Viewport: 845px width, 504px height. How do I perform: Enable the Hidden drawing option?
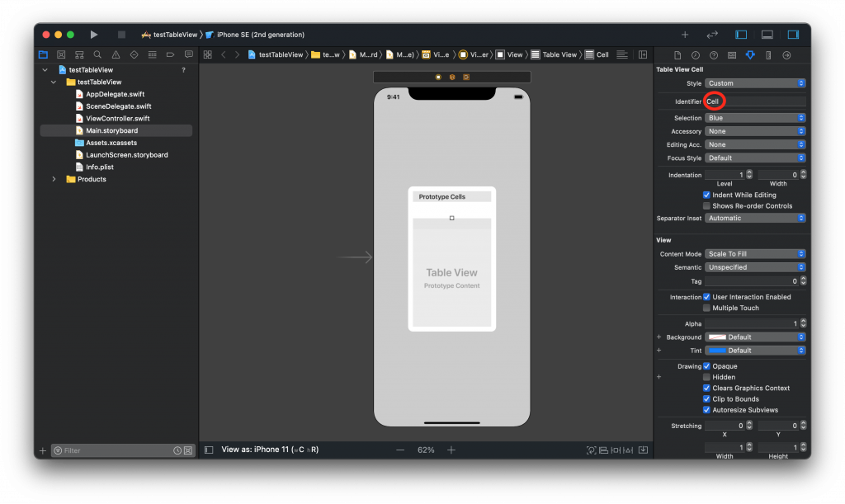click(x=706, y=377)
